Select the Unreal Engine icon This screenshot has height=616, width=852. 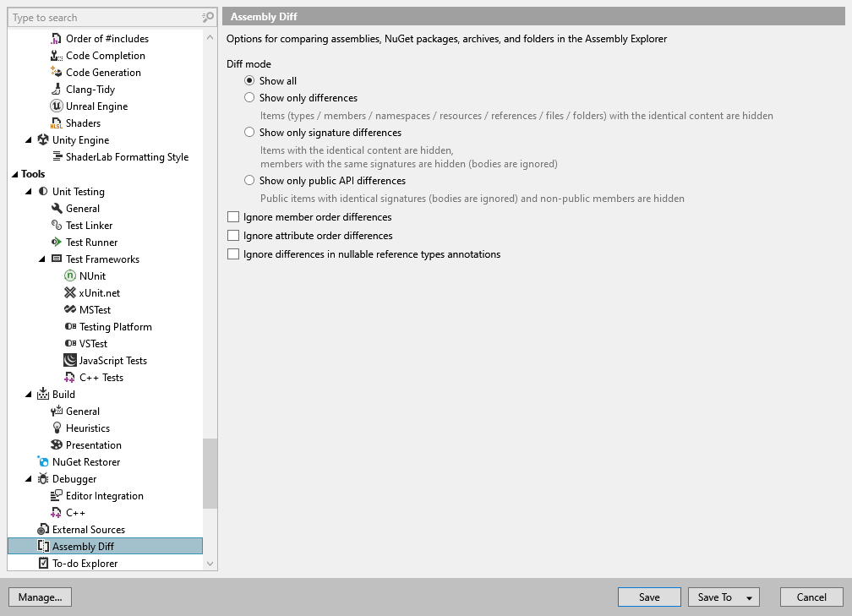point(56,106)
